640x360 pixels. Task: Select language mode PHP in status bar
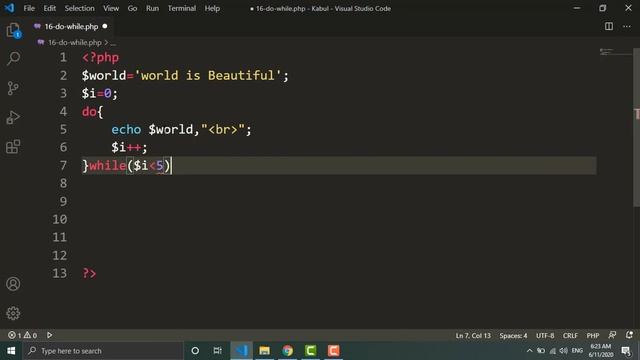click(x=593, y=336)
